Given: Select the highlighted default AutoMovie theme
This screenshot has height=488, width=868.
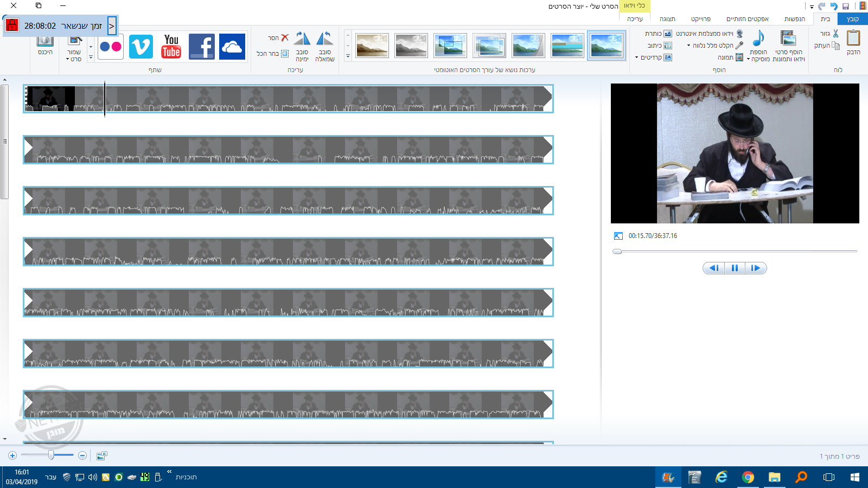Looking at the screenshot, I should 607,46.
